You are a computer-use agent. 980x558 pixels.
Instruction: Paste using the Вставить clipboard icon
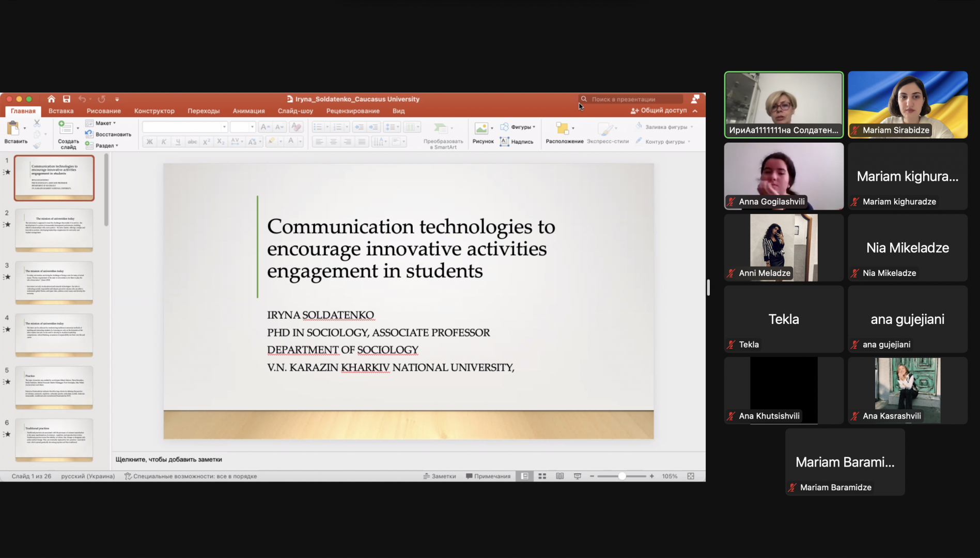pos(13,128)
